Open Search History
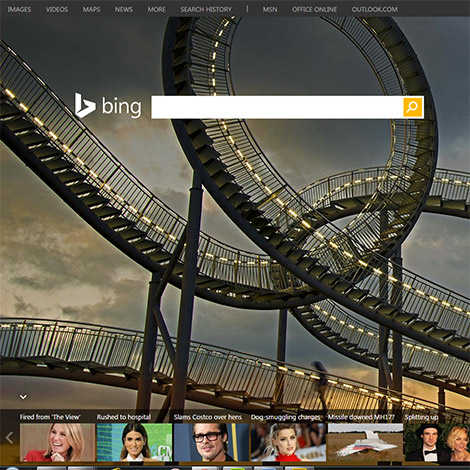This screenshot has height=470, width=470. coord(206,9)
